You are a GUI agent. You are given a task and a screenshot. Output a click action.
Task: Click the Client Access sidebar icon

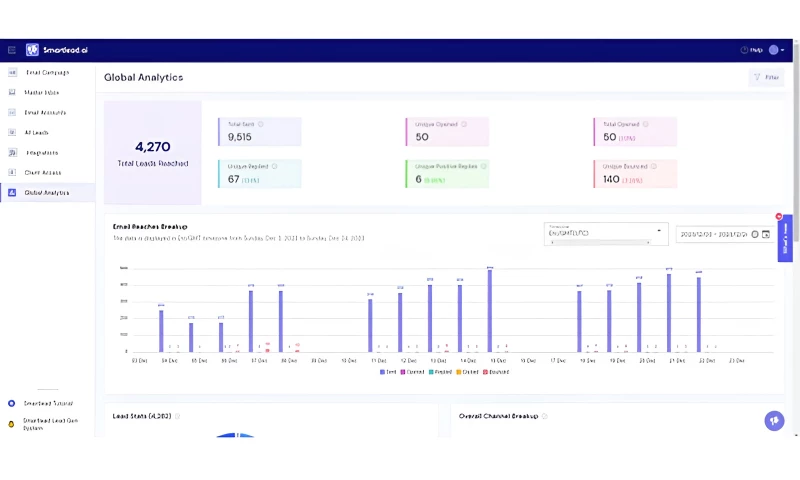(12, 172)
